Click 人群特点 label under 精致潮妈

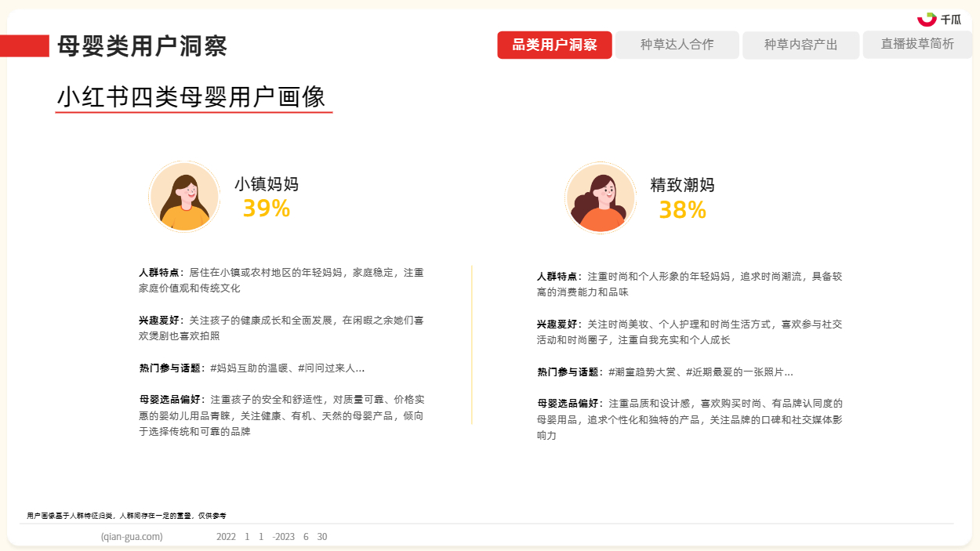point(560,277)
